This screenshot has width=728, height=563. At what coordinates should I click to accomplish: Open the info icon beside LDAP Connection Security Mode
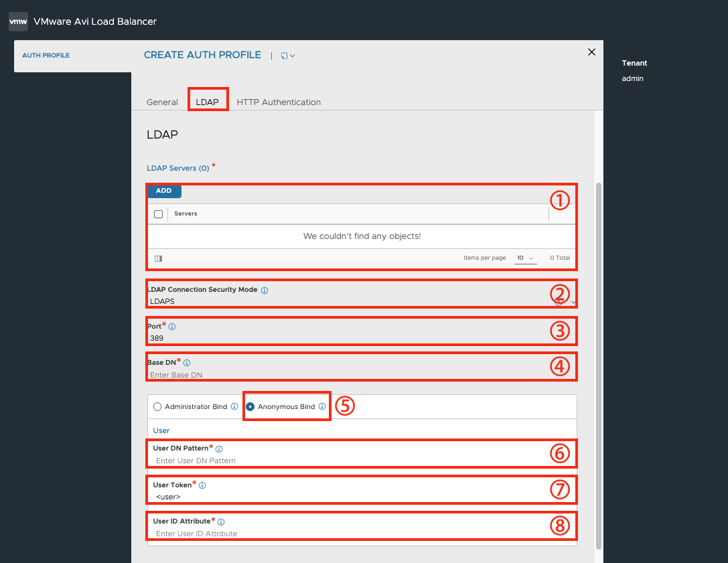265,291
